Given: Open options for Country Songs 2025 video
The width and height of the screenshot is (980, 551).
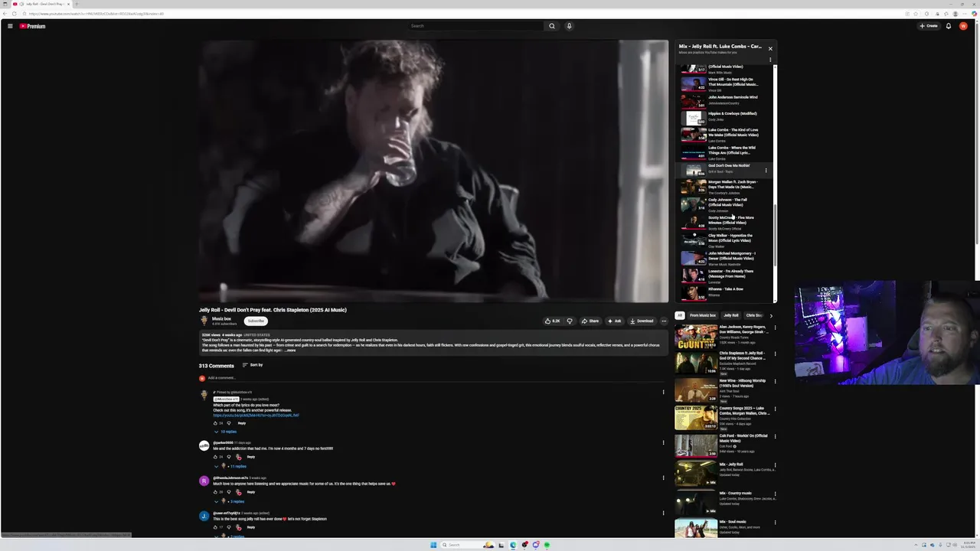Looking at the screenshot, I should point(775,409).
